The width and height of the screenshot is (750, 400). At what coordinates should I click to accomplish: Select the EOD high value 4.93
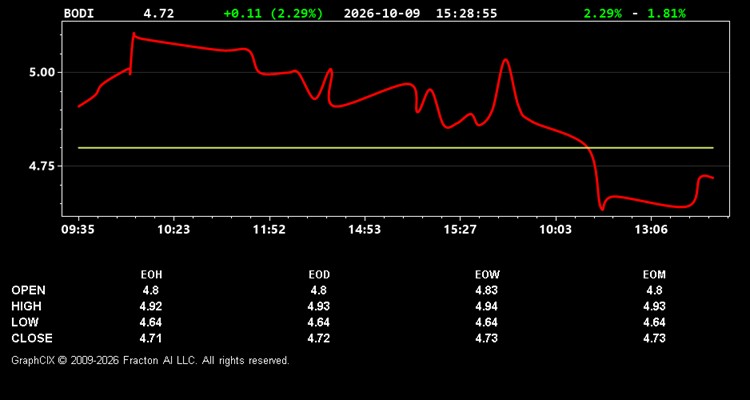point(319,306)
